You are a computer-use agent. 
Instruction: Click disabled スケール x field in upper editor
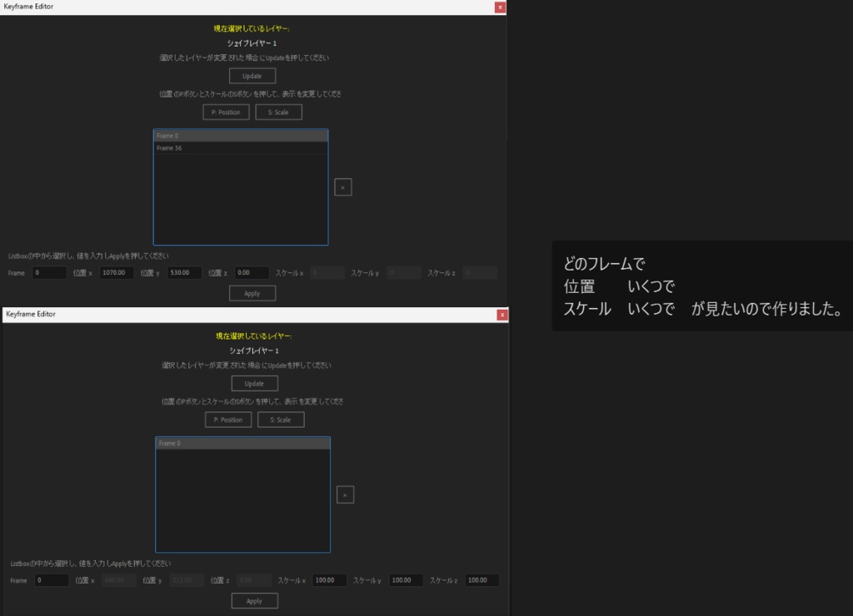pos(327,272)
